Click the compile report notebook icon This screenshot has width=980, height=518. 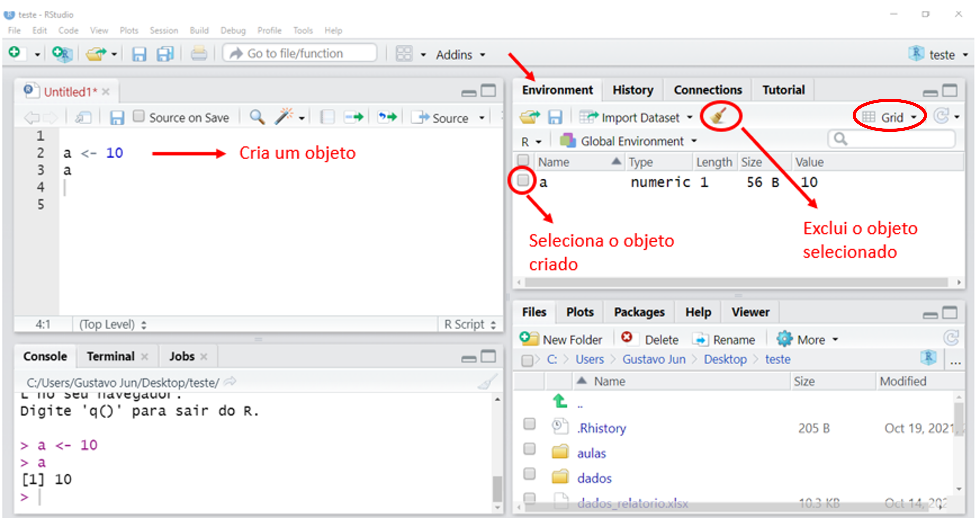point(327,117)
